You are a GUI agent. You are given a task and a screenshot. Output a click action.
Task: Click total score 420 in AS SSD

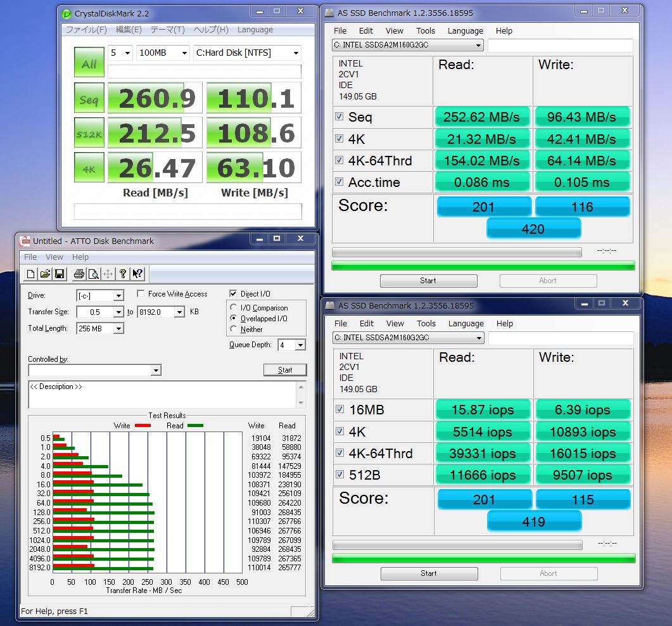(x=533, y=229)
